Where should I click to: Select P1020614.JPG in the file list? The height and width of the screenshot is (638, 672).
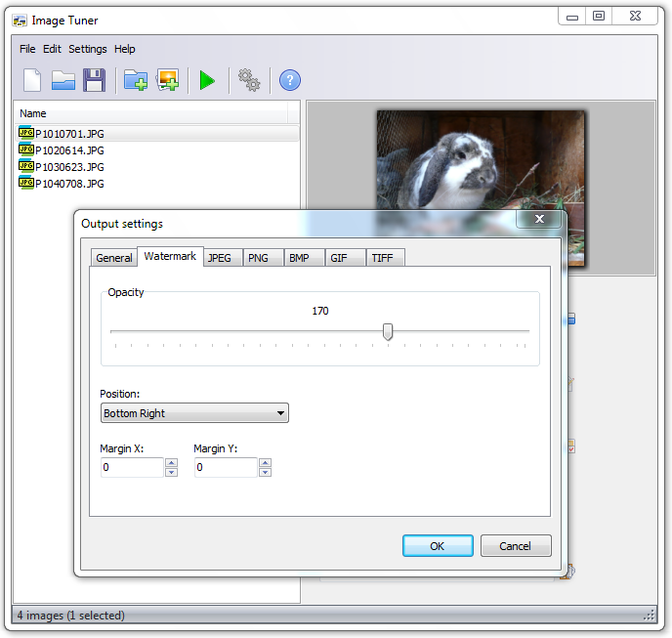(157, 150)
